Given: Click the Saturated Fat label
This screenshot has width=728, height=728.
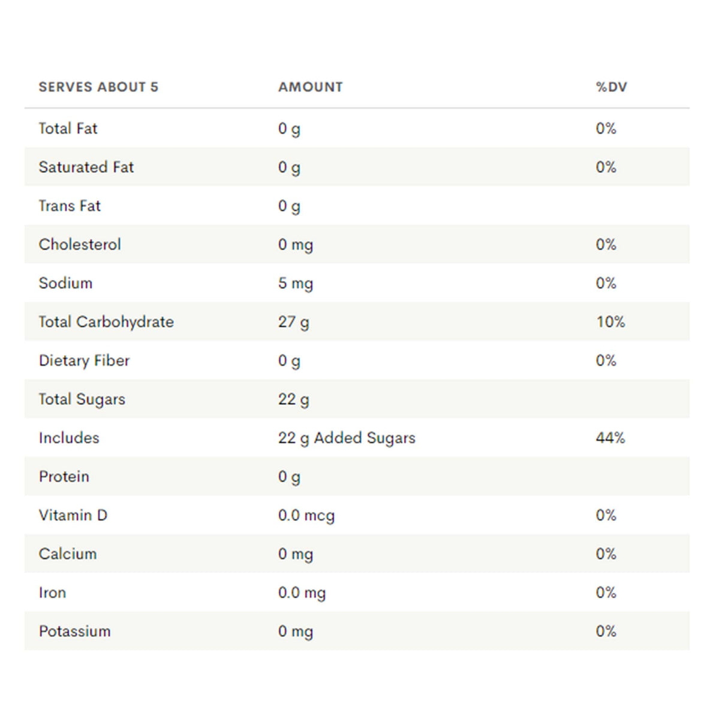Looking at the screenshot, I should (x=86, y=167).
